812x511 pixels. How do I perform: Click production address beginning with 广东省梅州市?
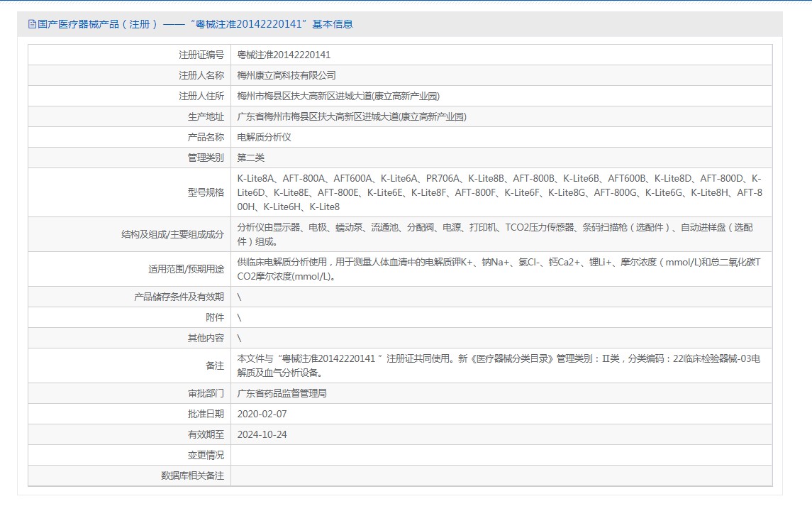click(351, 117)
